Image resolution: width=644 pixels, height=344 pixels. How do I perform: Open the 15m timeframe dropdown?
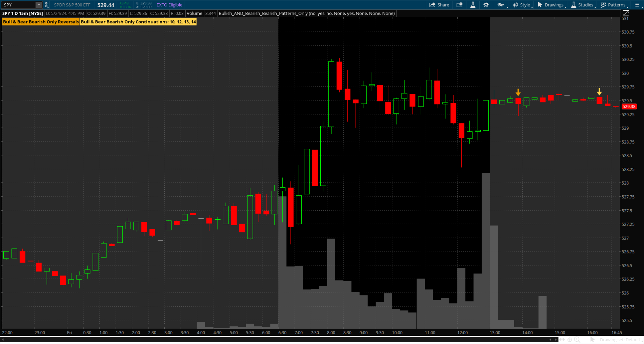(502, 5)
